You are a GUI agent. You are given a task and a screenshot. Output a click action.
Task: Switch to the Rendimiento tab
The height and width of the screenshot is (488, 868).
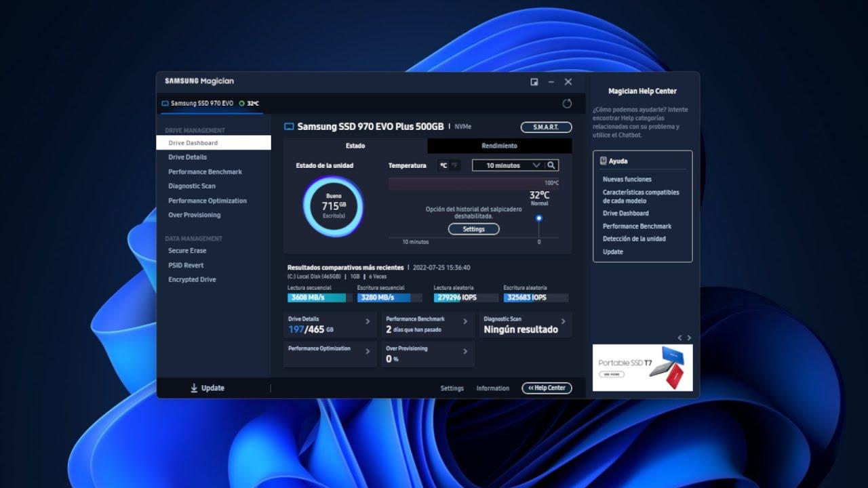(499, 145)
